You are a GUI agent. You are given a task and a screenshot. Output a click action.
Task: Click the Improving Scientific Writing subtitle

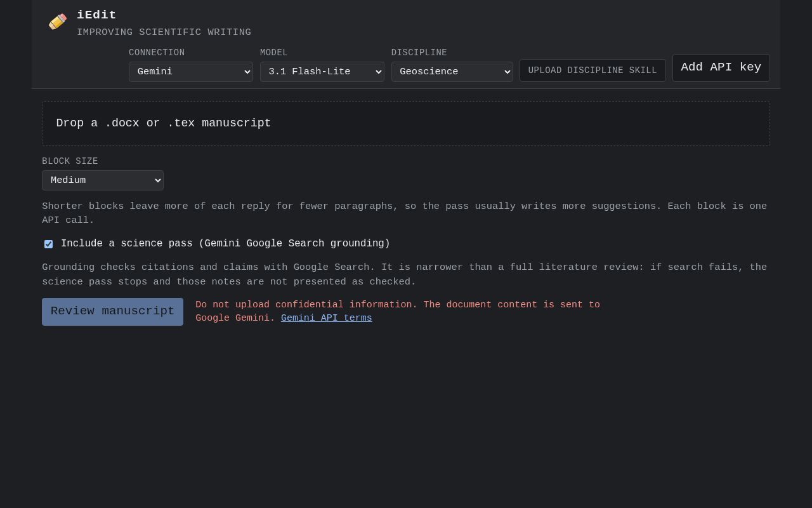(x=164, y=32)
